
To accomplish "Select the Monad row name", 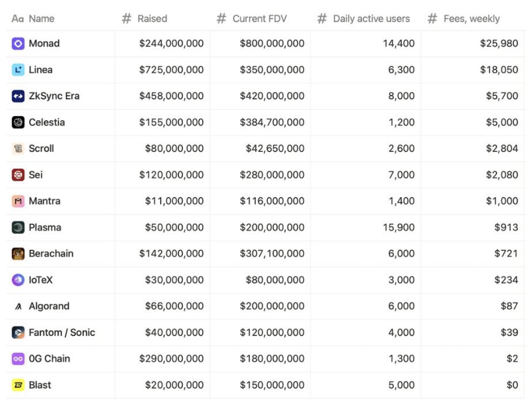I will click(x=44, y=43).
